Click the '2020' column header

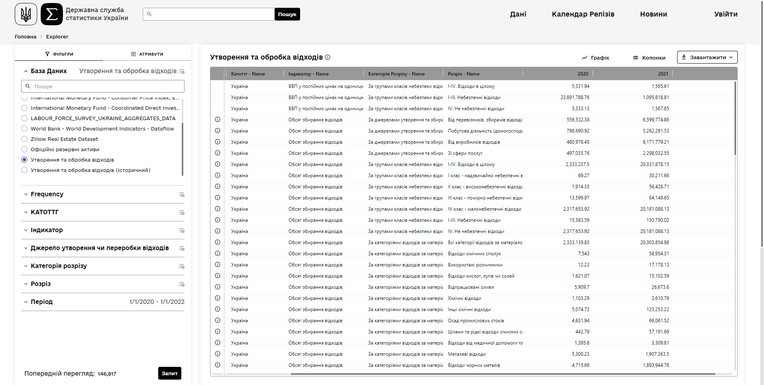click(x=557, y=74)
